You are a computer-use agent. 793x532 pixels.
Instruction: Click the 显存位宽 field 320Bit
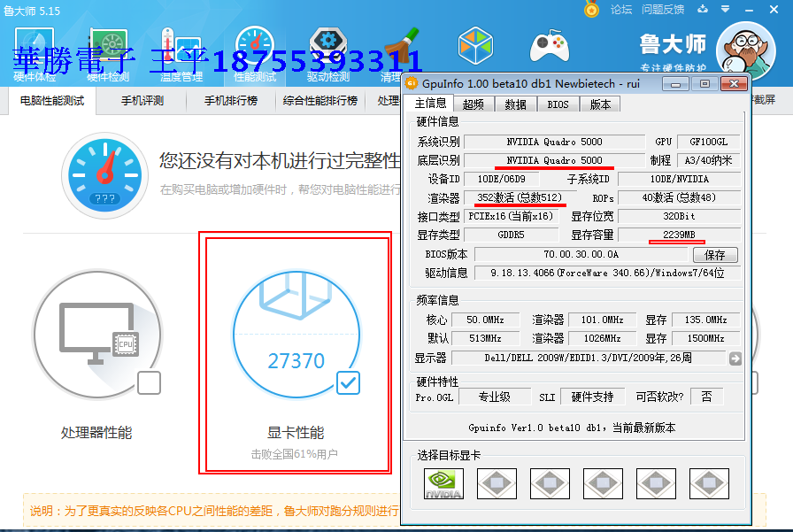(x=679, y=217)
